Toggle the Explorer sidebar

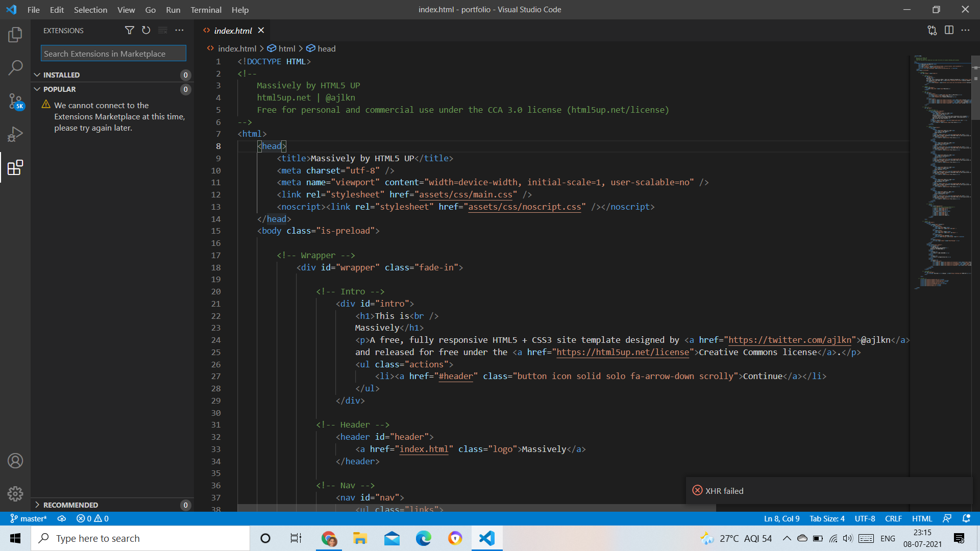pyautogui.click(x=15, y=34)
